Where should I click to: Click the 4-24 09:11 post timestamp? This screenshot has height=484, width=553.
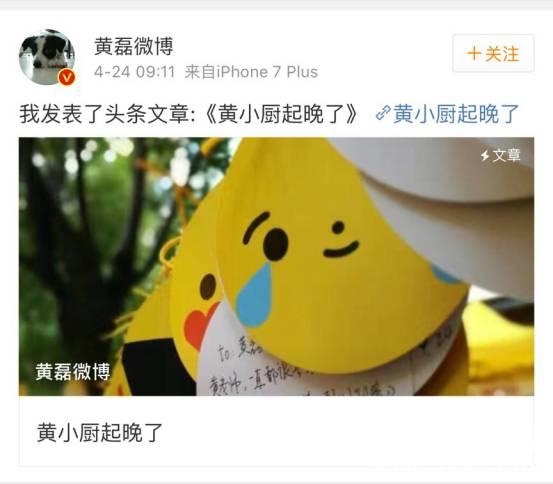(134, 72)
